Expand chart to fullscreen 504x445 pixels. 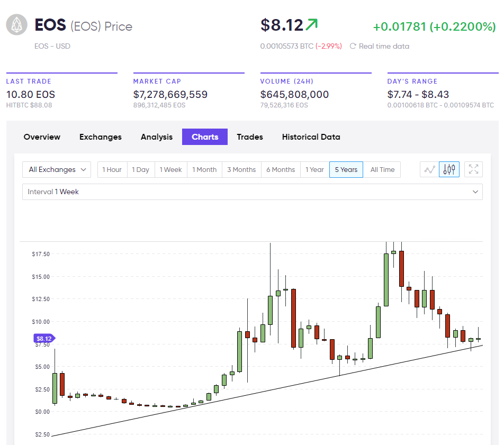473,169
